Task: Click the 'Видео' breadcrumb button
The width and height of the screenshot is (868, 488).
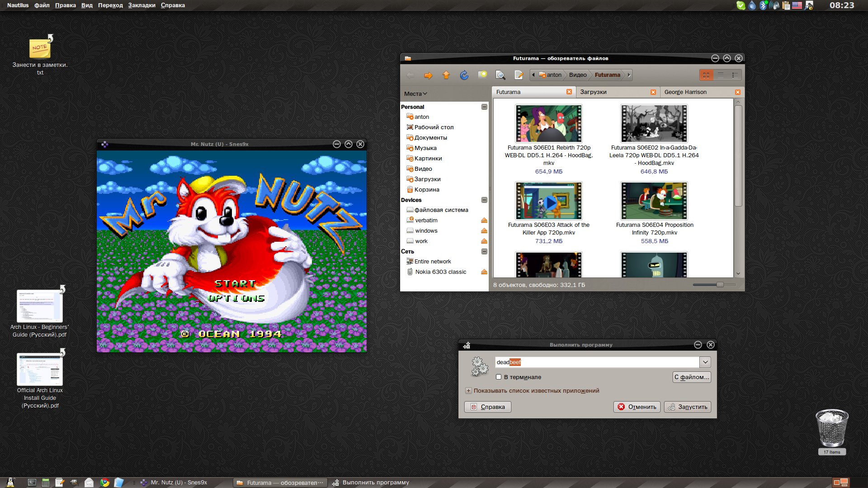Action: (578, 75)
